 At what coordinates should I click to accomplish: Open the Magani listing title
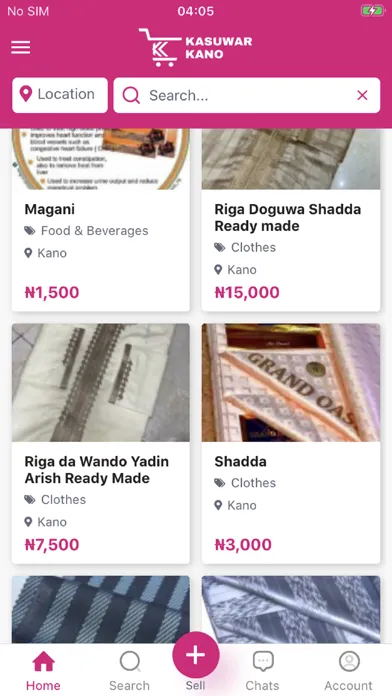point(50,209)
